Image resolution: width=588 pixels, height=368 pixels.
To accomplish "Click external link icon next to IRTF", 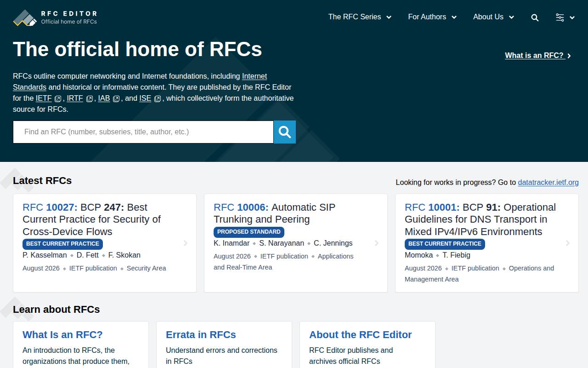I will 90,98.
